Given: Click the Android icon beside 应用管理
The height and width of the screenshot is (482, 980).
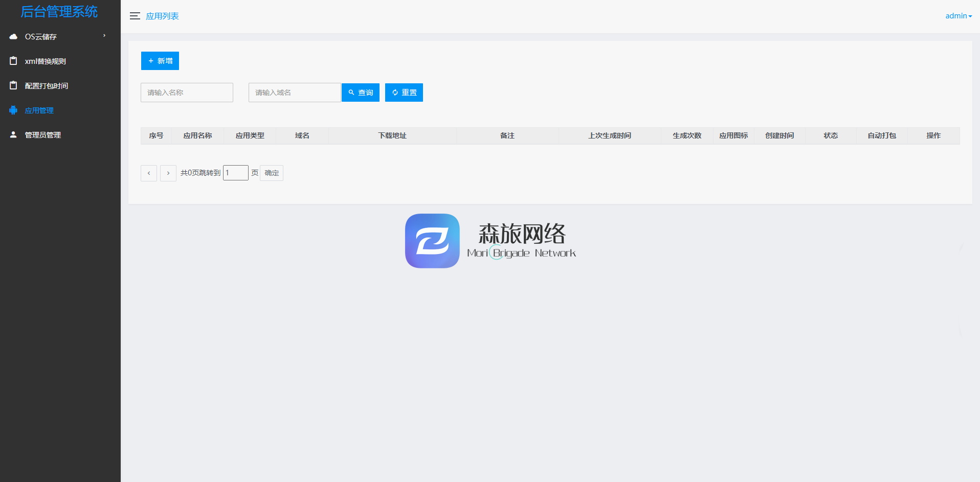Looking at the screenshot, I should click(x=13, y=110).
